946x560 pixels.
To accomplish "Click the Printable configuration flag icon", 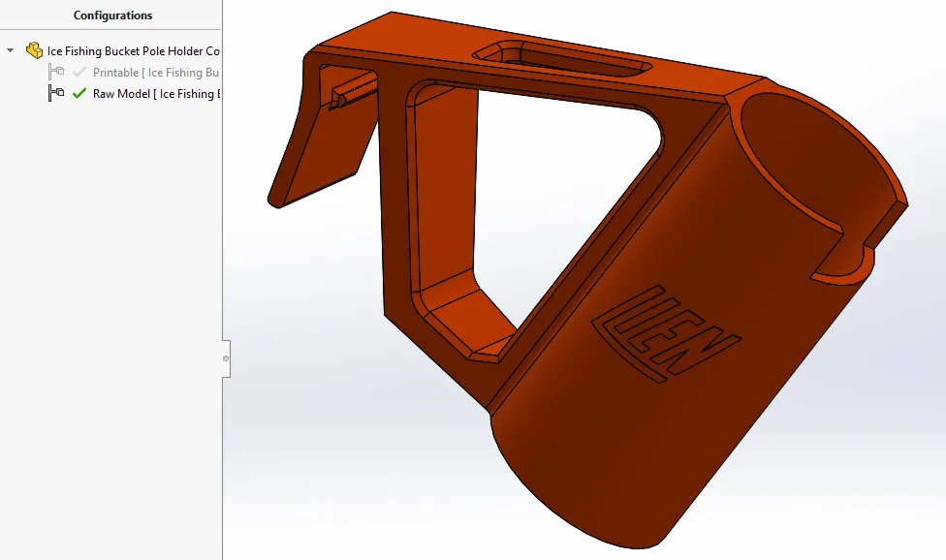I will pos(57,72).
